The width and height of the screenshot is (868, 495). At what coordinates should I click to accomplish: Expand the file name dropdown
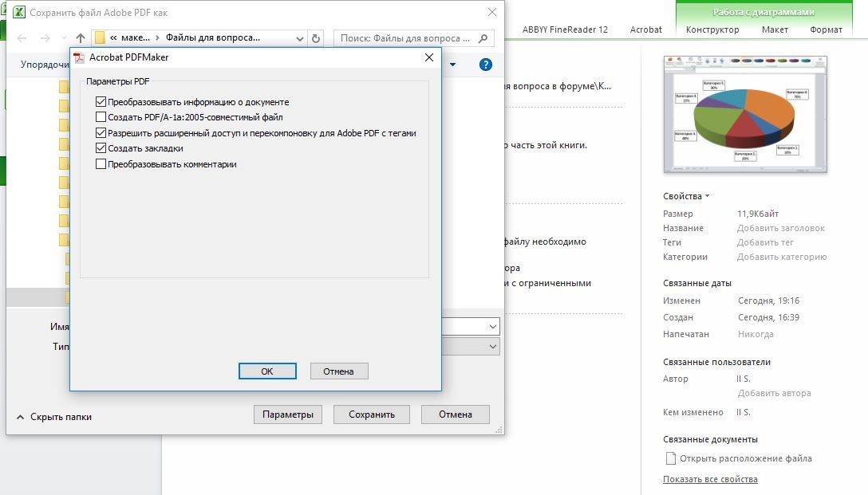click(x=493, y=326)
